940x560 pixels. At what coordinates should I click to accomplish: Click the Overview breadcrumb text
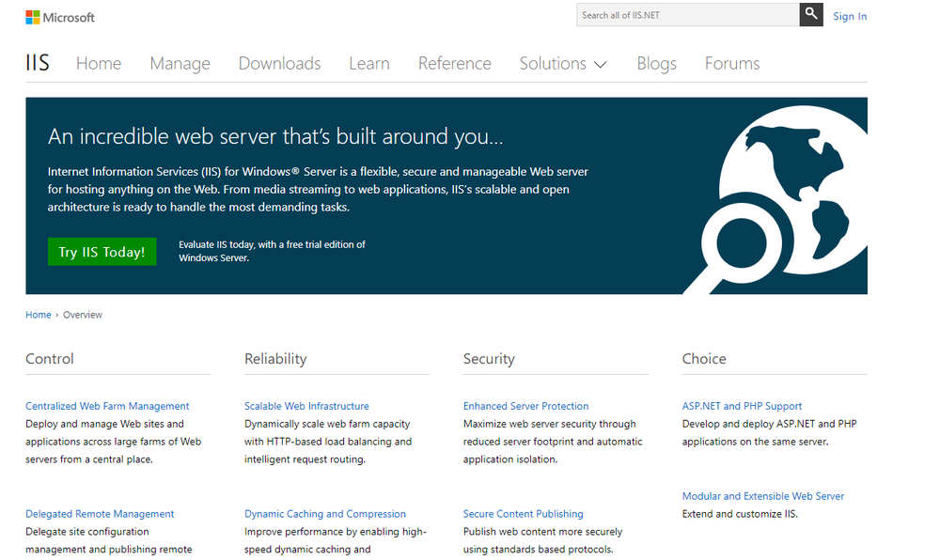(83, 315)
